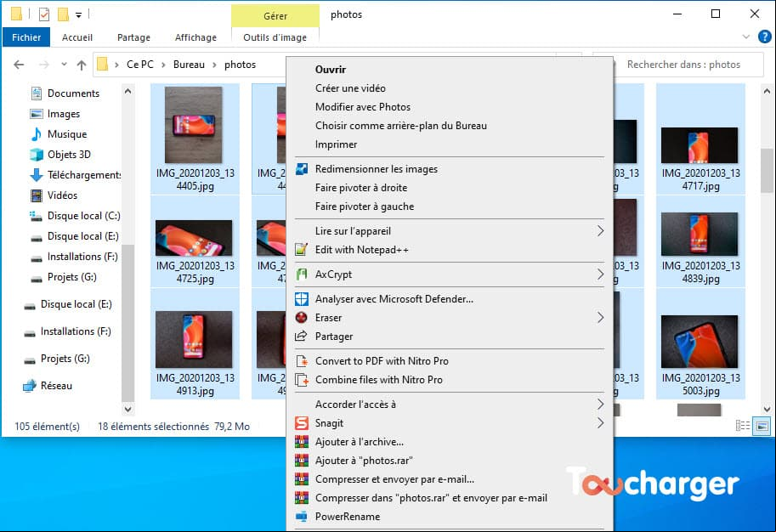The height and width of the screenshot is (532, 776).
Task: Open the Help question mark icon
Action: point(765,37)
